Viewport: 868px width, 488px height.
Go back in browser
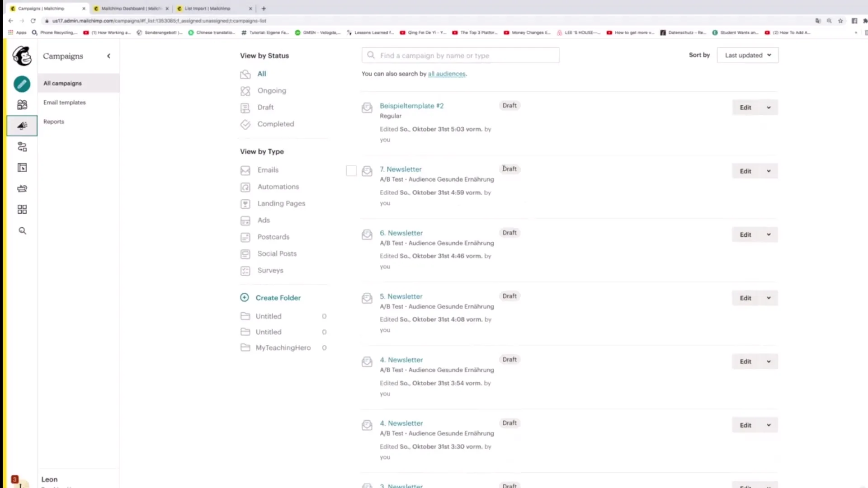(x=11, y=21)
